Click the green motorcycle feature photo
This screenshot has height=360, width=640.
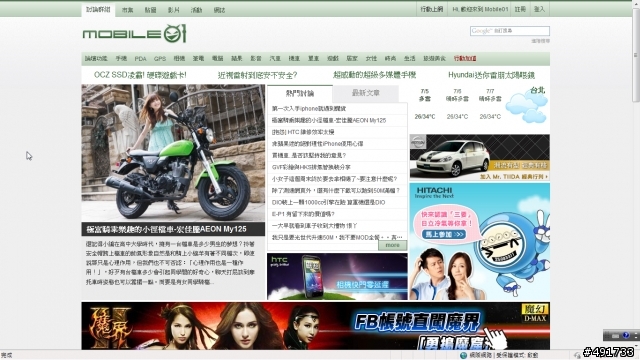(x=173, y=153)
